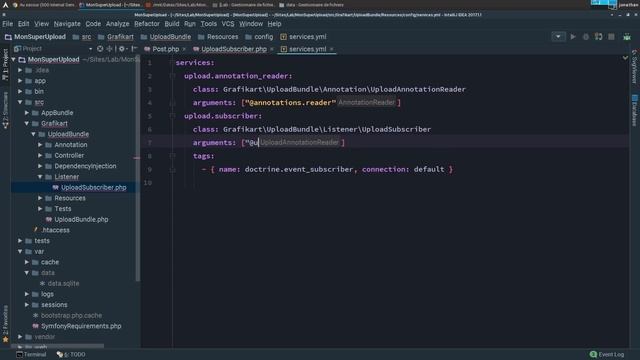The width and height of the screenshot is (640, 360).
Task: Click services.yml in the breadcrumb bar
Action: coord(307,37)
